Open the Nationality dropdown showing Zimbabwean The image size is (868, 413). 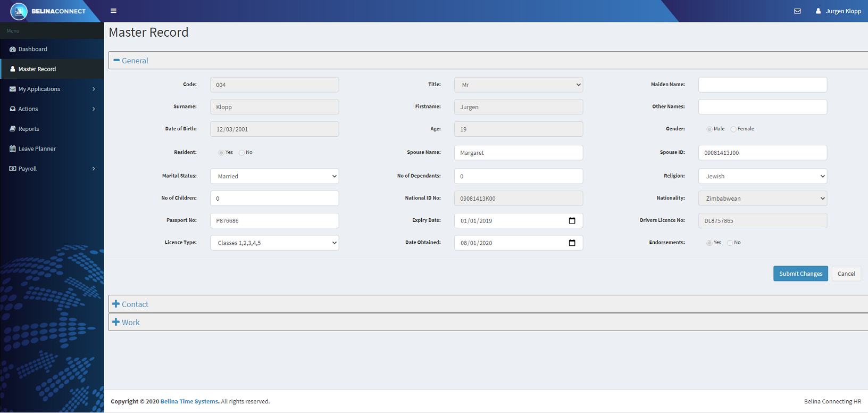pyautogui.click(x=763, y=199)
